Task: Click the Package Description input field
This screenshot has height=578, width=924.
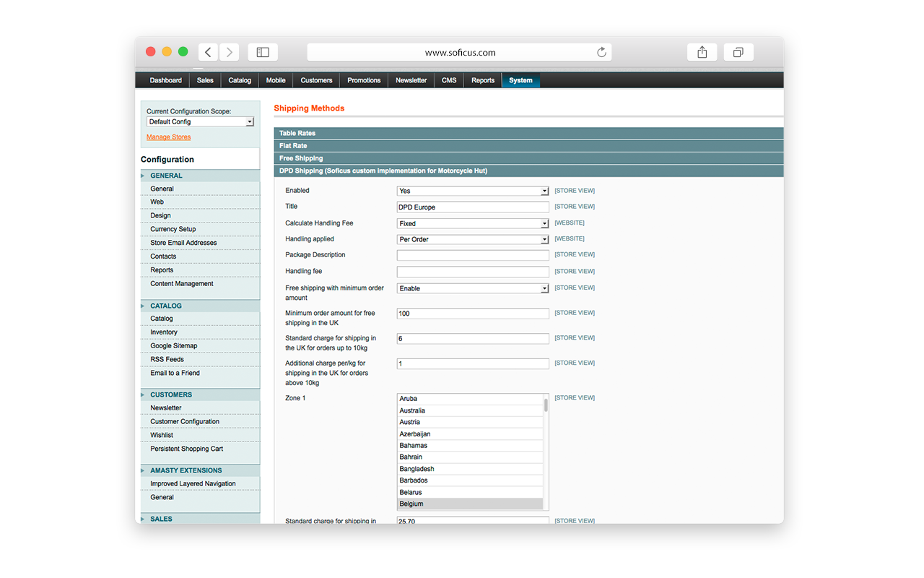Action: 473,255
